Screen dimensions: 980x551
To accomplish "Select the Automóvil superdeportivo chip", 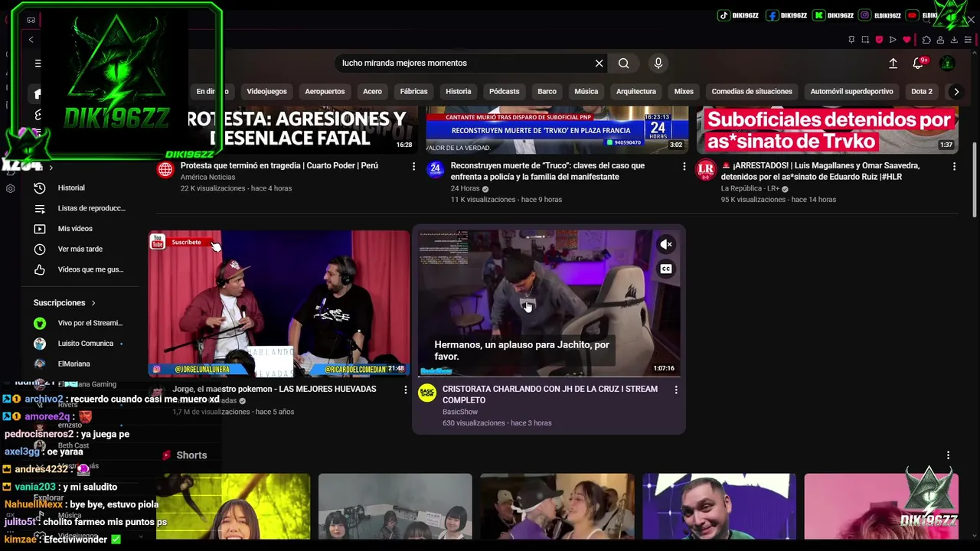I will point(851,92).
